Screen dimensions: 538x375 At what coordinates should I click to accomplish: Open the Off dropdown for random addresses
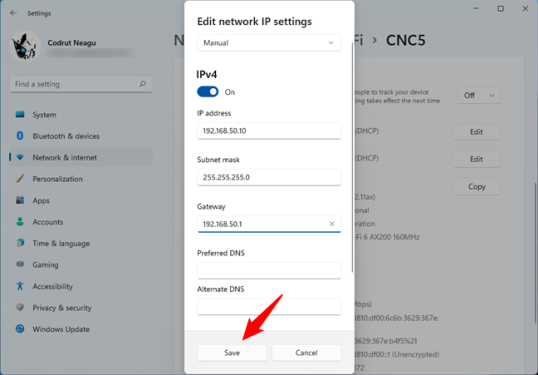coord(479,95)
